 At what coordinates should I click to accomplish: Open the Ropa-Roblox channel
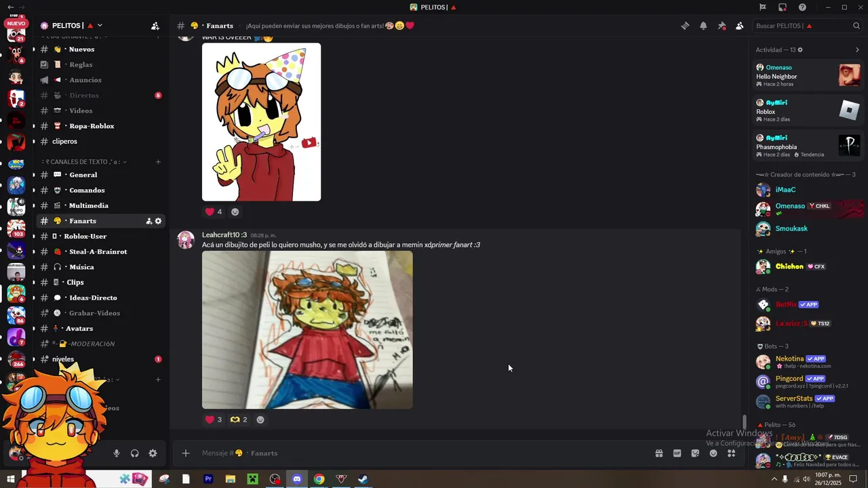click(102, 126)
